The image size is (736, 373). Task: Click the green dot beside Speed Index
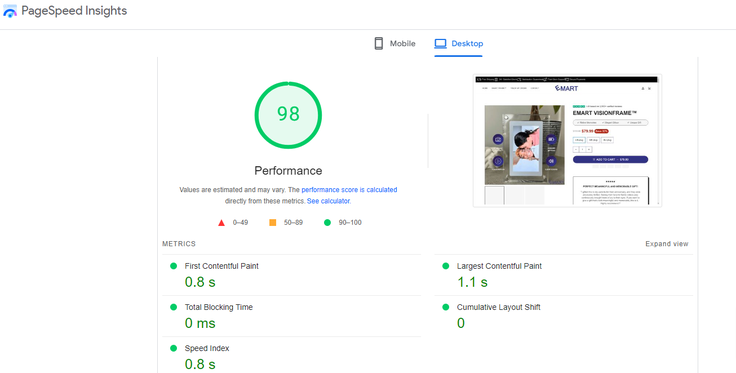(174, 348)
